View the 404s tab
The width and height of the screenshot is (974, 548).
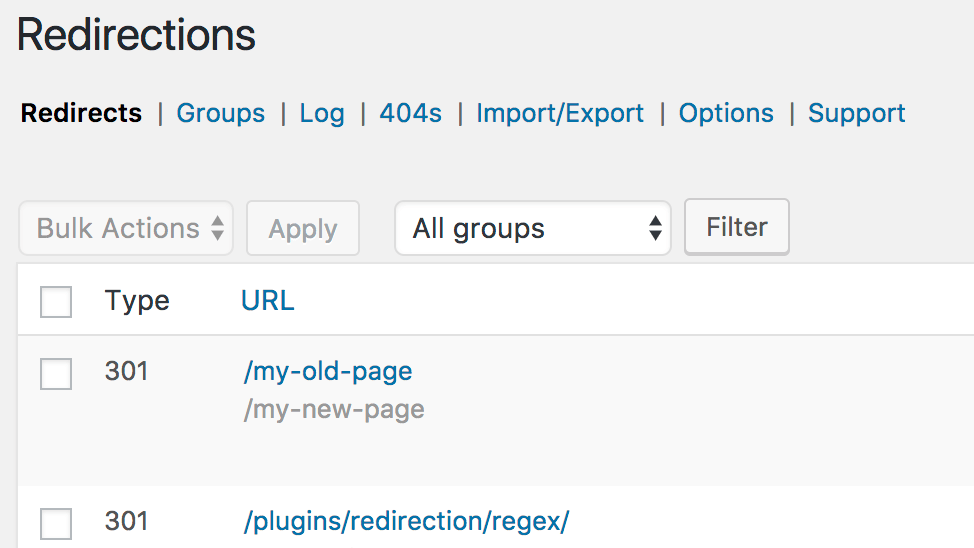coord(410,113)
